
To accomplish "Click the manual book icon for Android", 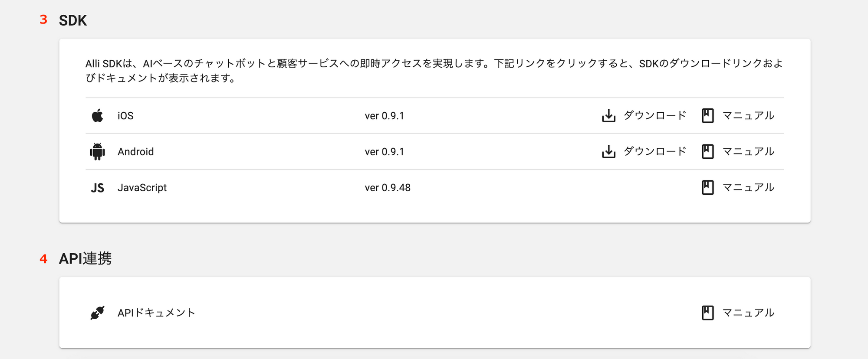I will pyautogui.click(x=707, y=152).
